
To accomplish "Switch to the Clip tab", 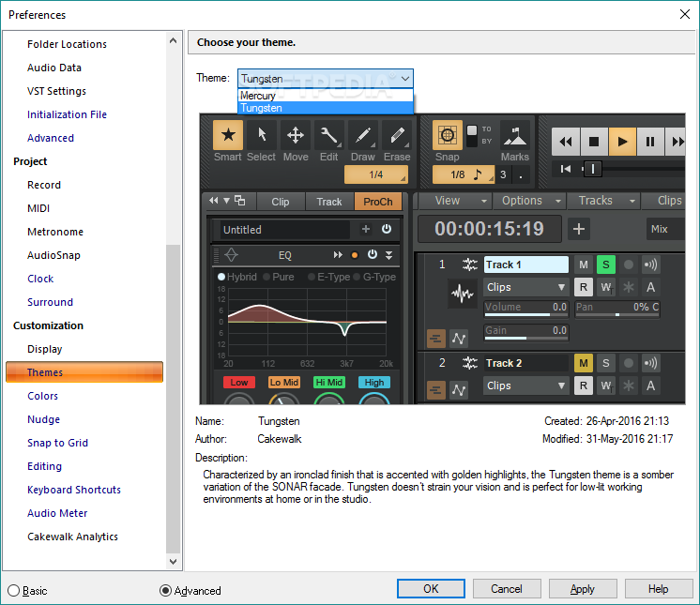I will (x=281, y=202).
